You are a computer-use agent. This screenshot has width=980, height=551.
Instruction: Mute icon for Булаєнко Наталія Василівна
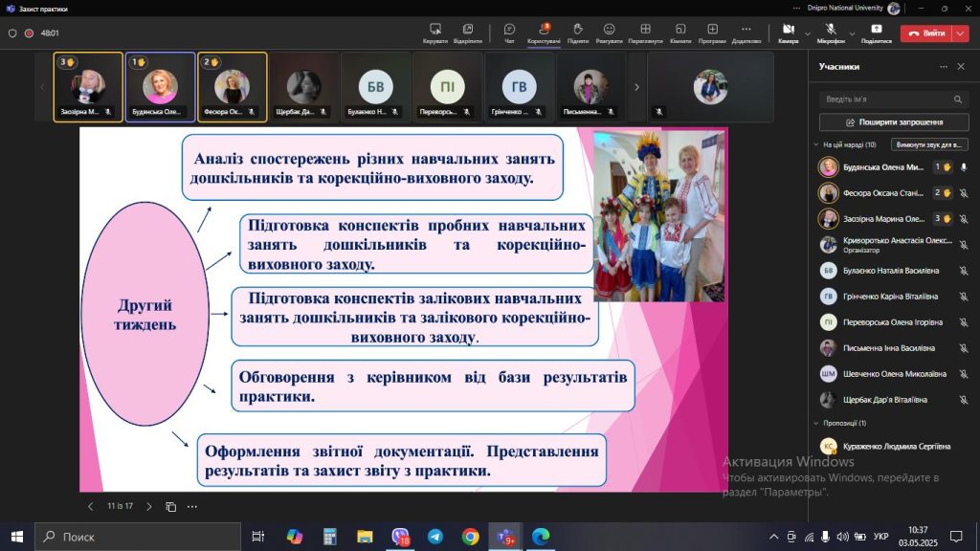pyautogui.click(x=964, y=271)
